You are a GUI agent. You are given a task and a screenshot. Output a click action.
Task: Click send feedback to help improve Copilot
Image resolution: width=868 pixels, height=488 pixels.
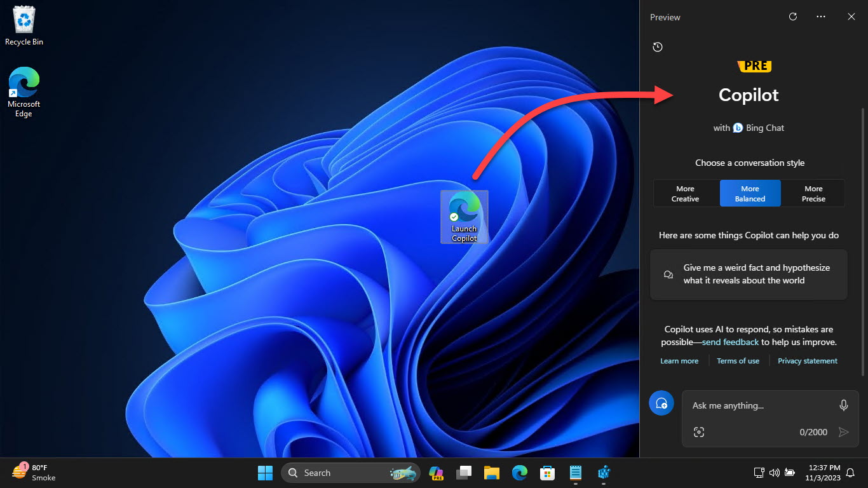pos(729,342)
